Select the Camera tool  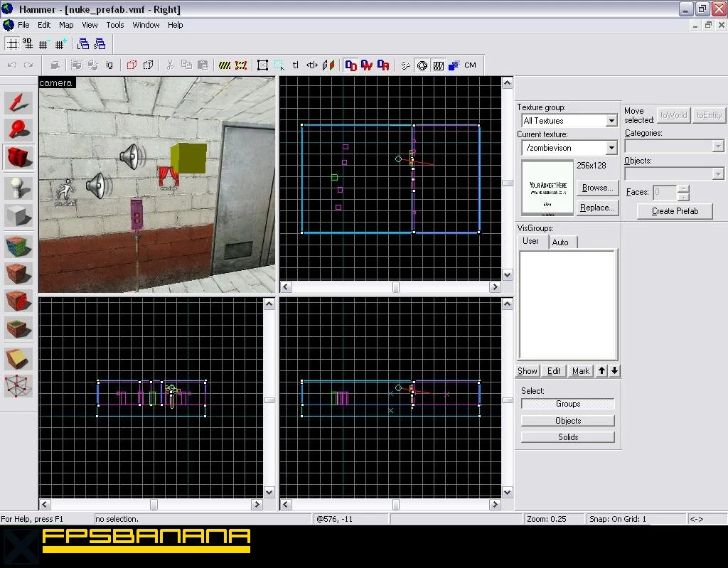pos(18,157)
